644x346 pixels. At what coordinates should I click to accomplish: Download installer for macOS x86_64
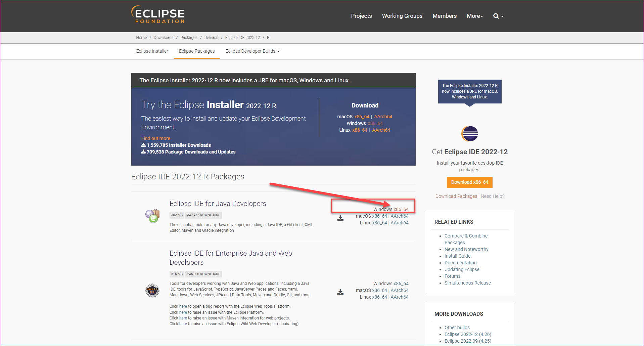(x=362, y=117)
